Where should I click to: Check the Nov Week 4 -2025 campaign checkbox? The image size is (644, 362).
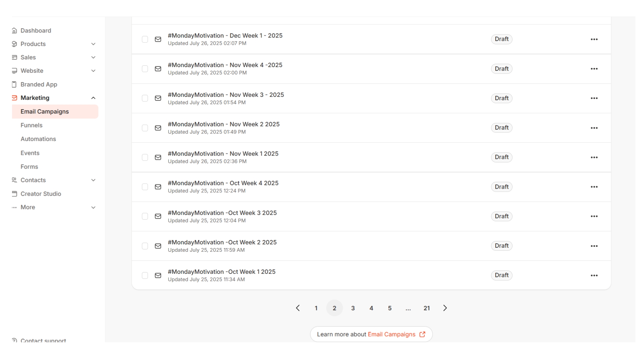click(145, 69)
